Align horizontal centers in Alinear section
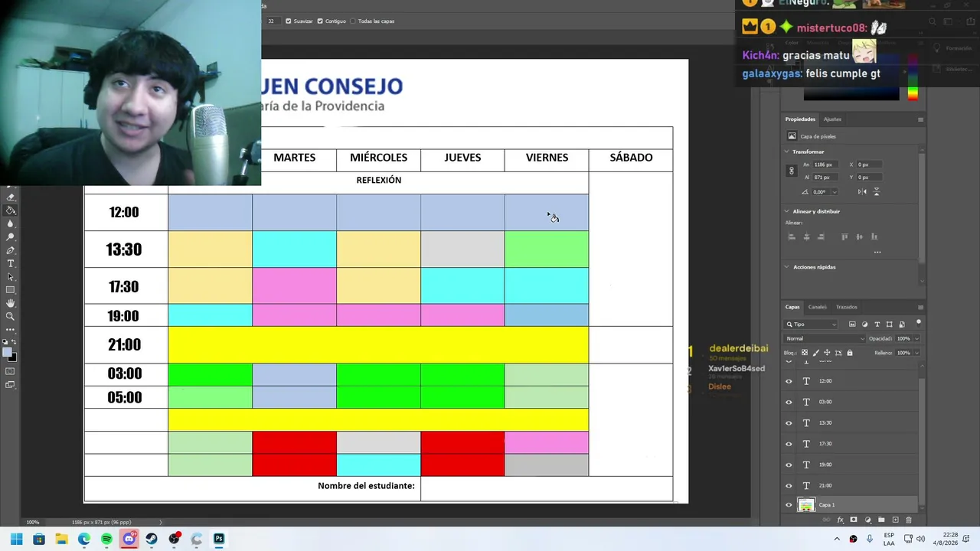This screenshot has height=551, width=980. tap(806, 236)
